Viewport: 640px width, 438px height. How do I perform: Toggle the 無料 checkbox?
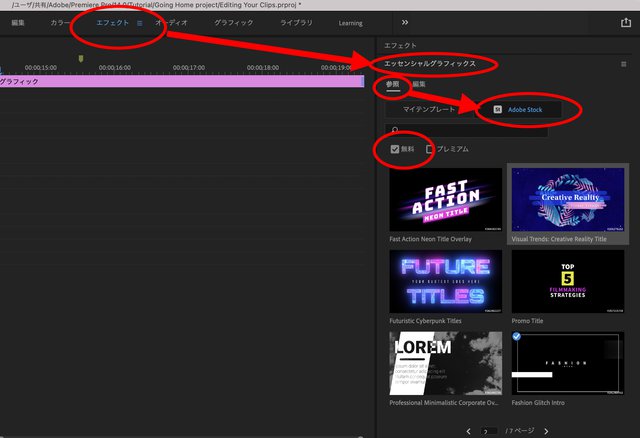394,149
